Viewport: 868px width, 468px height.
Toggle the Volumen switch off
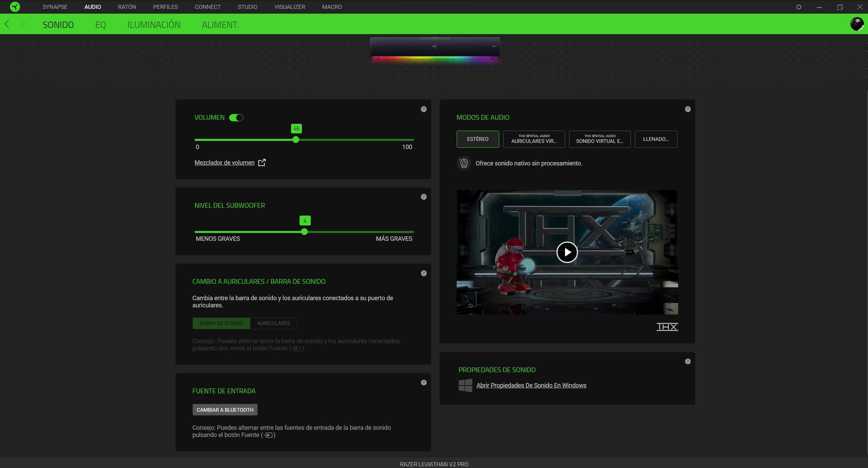tap(236, 118)
